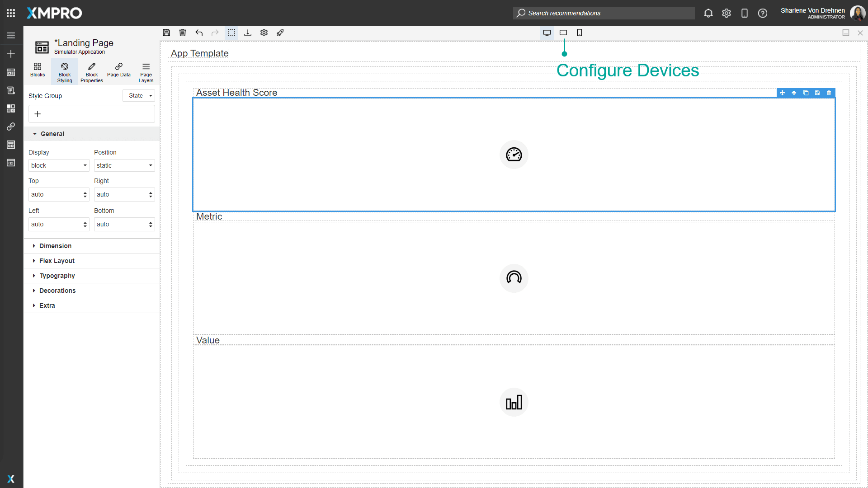Open the State dropdown for Style Group
The image size is (868, 488).
pyautogui.click(x=138, y=95)
